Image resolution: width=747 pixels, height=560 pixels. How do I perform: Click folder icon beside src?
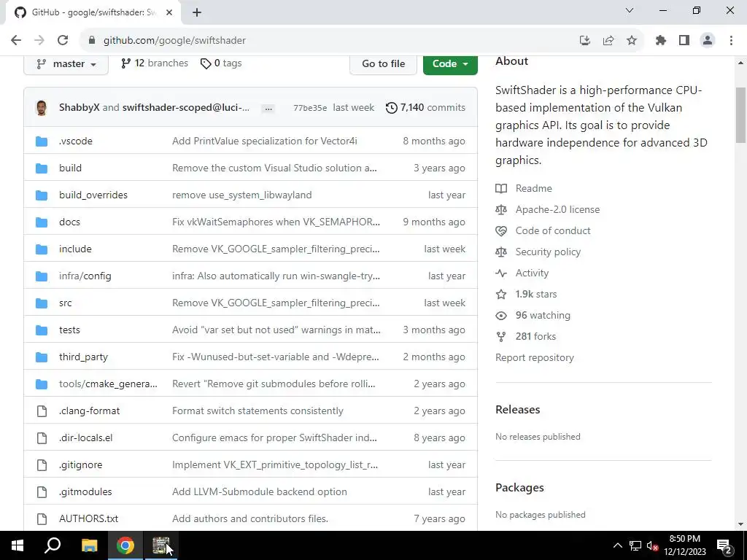click(42, 303)
